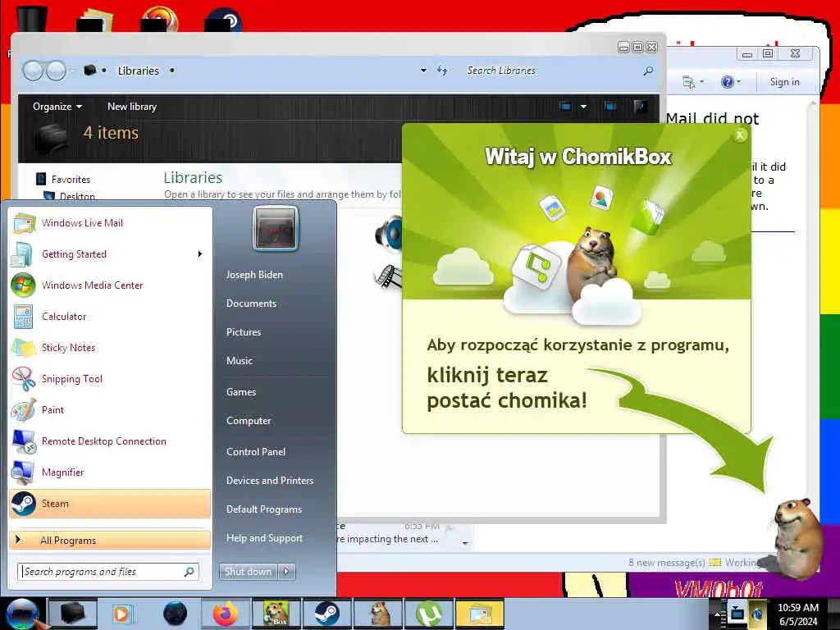Click the Explorer help icon in toolbar

641,106
